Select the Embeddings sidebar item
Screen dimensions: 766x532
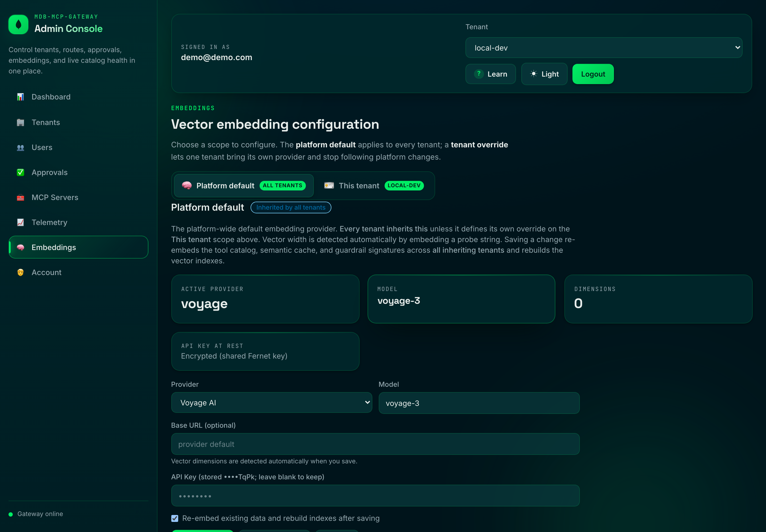(x=78, y=247)
